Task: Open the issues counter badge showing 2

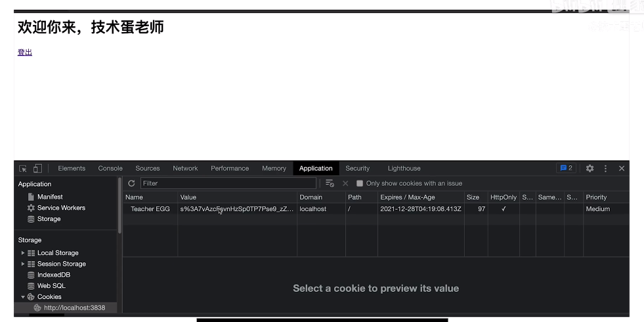Action: (566, 168)
